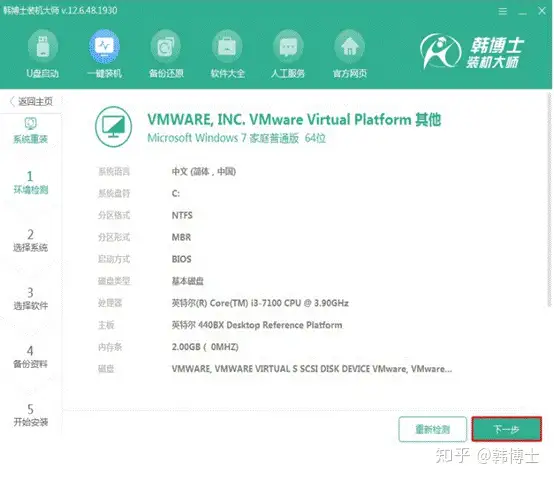554x479 pixels.
Task: Select step 4 备份资料
Action: click(30, 357)
